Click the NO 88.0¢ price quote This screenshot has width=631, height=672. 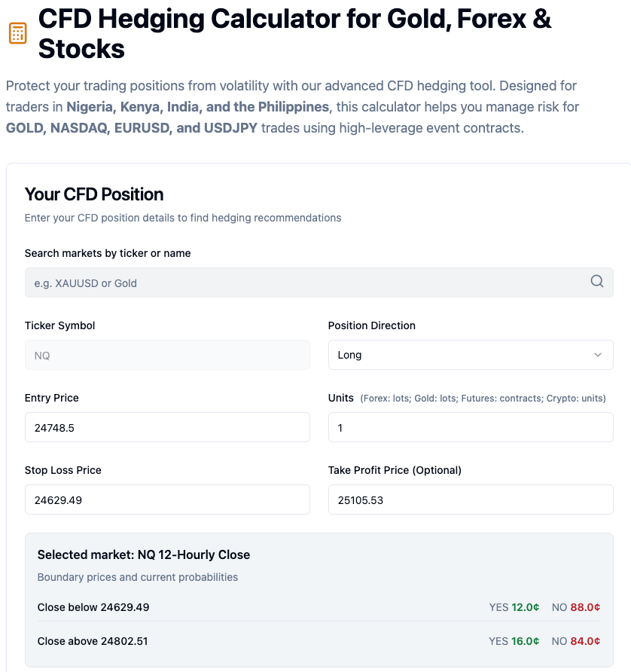tap(576, 606)
